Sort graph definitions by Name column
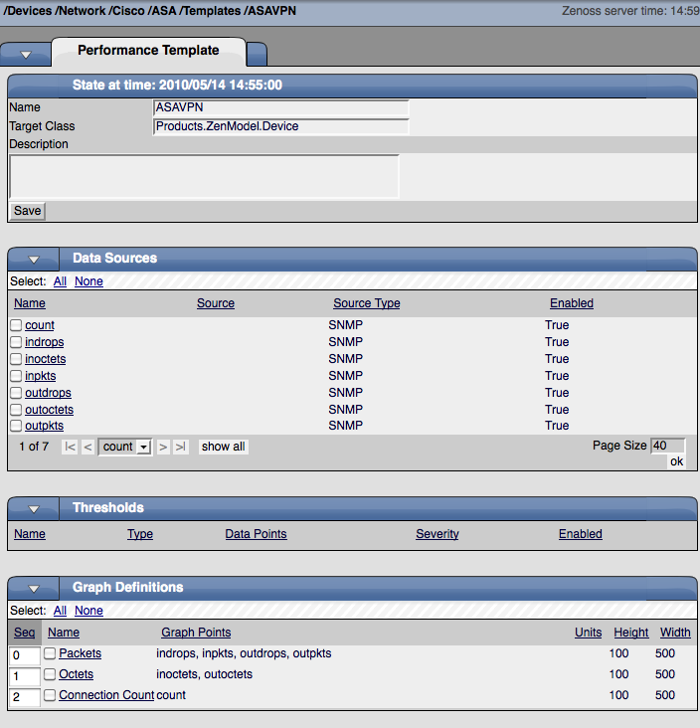The image size is (700, 728). (64, 633)
